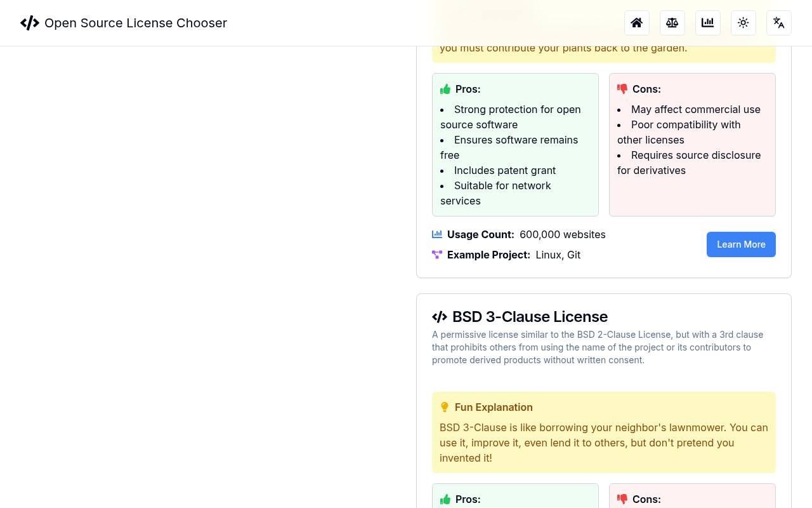Image resolution: width=812 pixels, height=508 pixels.
Task: Click the Linux, Git example project text
Action: [558, 255]
